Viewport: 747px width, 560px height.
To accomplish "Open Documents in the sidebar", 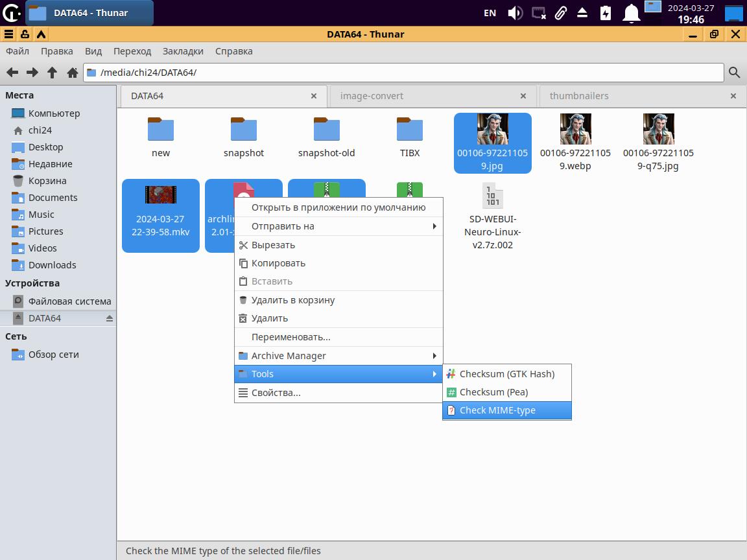I will (58, 198).
